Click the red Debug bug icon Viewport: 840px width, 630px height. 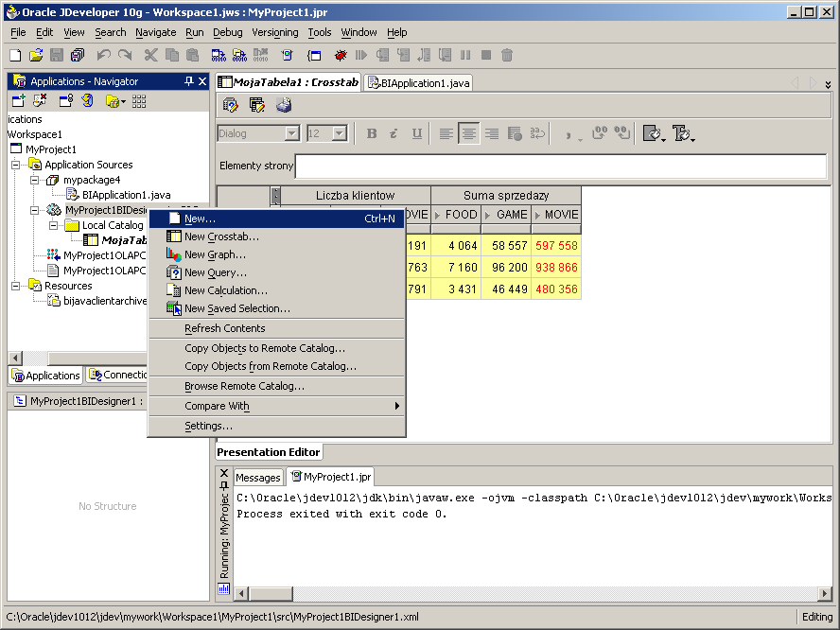341,55
